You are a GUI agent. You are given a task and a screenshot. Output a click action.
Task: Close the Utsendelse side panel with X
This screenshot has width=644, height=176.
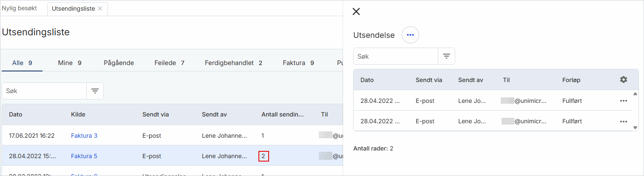pos(356,11)
